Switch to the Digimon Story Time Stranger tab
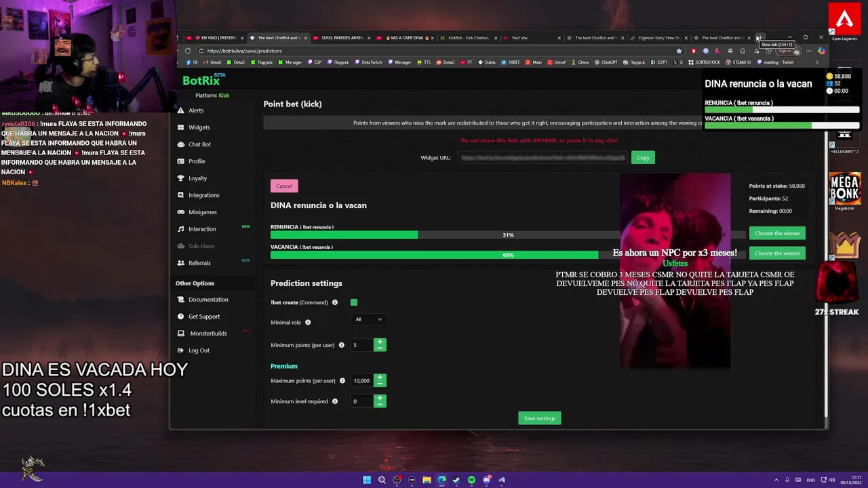Viewport: 868px width, 488px height. click(658, 38)
